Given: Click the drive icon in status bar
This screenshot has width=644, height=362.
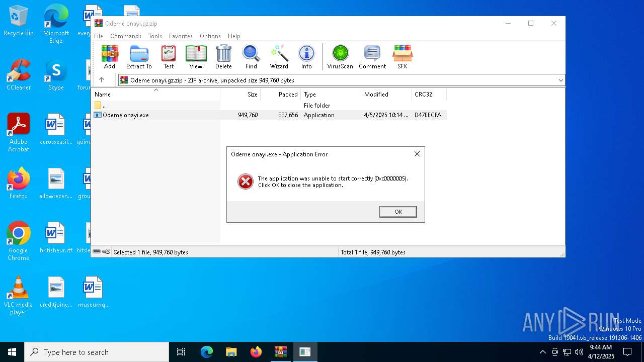Looking at the screenshot, I should tap(97, 252).
